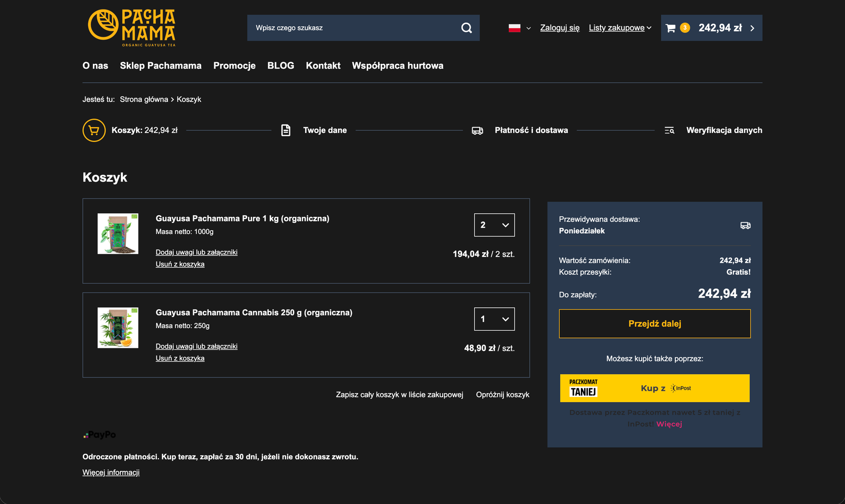The image size is (845, 504).
Task: Open Sklep Pachamama menu item
Action: [161, 65]
